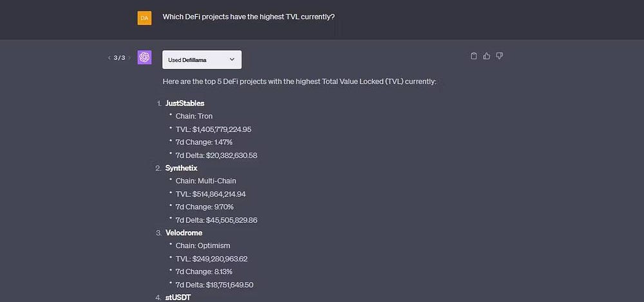
Task: Copy the response to clipboard
Action: (x=474, y=56)
